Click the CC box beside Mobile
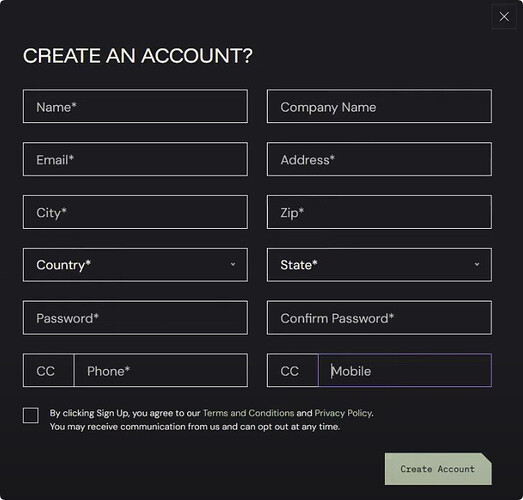The width and height of the screenshot is (523, 500). [x=293, y=371]
